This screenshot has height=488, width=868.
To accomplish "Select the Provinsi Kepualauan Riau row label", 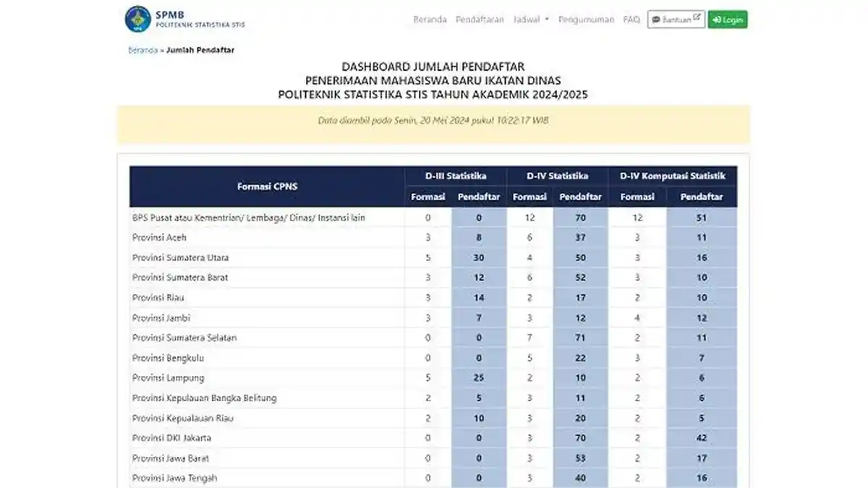I will click(182, 418).
